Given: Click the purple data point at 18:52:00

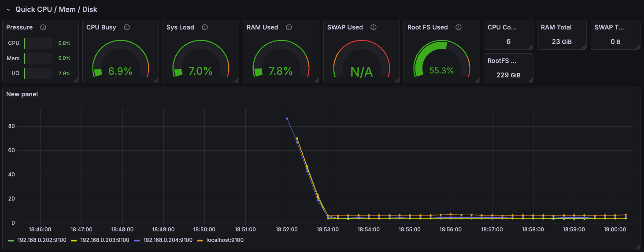Looking at the screenshot, I should 287,118.
